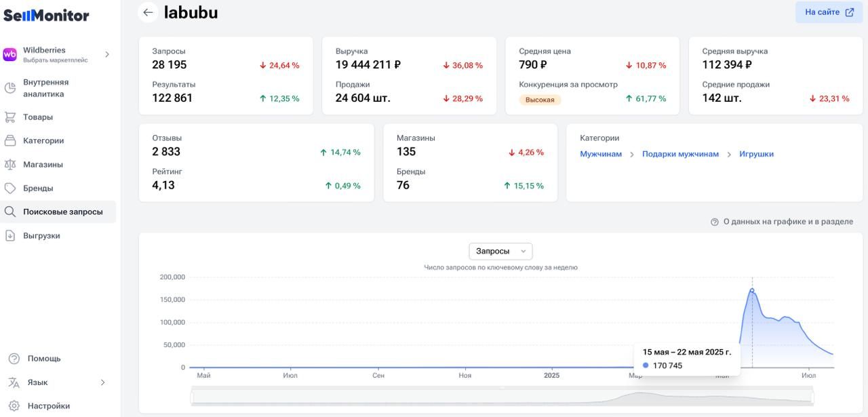Open the Запросы chart metric dropdown
868x417 pixels.
(x=500, y=252)
